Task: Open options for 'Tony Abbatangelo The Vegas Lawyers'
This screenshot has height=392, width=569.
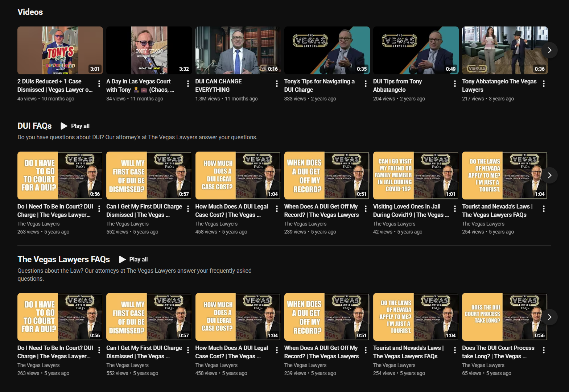Action: [x=544, y=84]
